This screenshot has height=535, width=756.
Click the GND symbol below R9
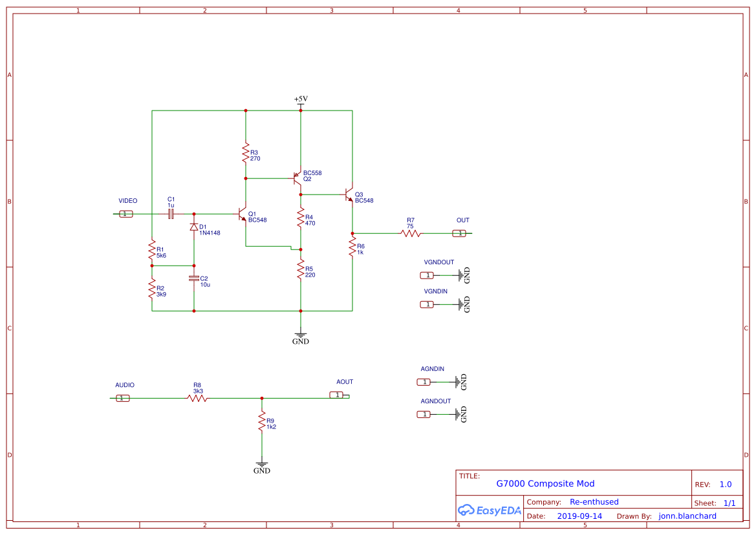262,463
